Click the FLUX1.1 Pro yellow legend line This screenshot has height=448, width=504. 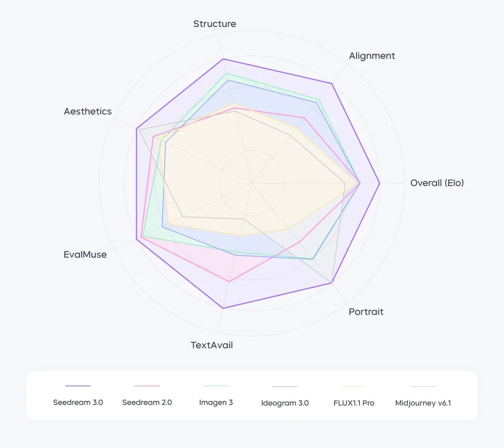pos(354,386)
